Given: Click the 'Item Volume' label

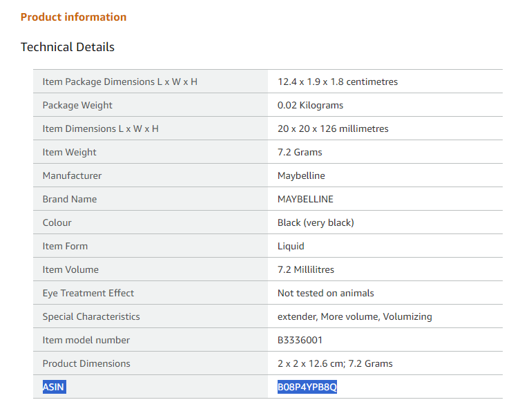Looking at the screenshot, I should click(x=70, y=269).
